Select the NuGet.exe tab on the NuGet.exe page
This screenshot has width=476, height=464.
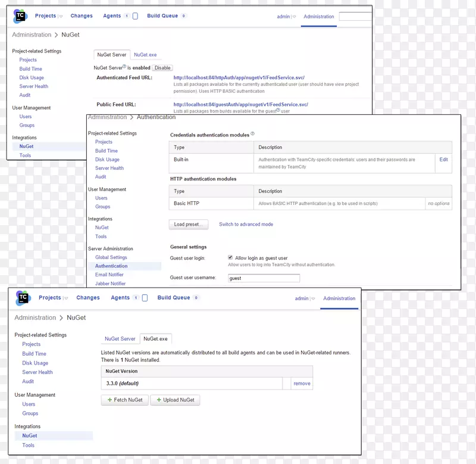tap(155, 339)
